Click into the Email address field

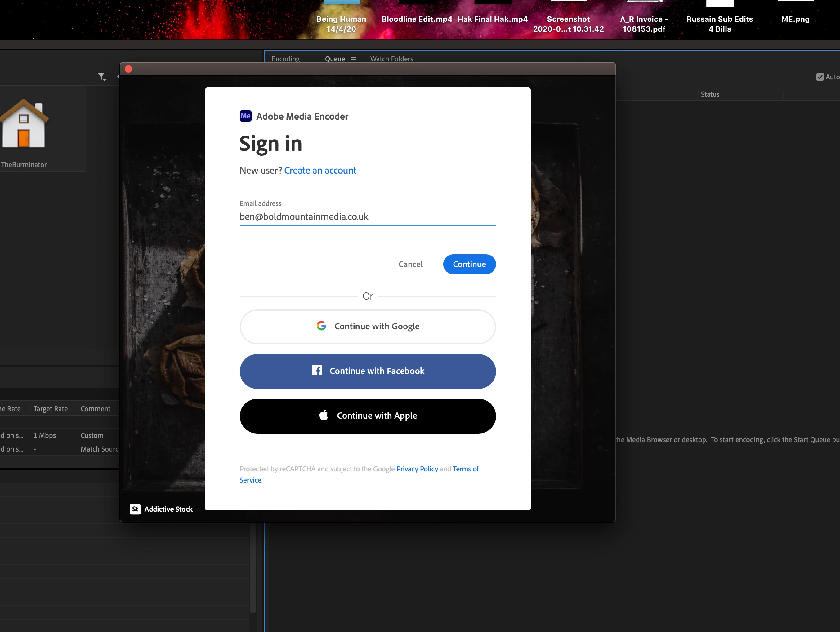[x=367, y=217]
